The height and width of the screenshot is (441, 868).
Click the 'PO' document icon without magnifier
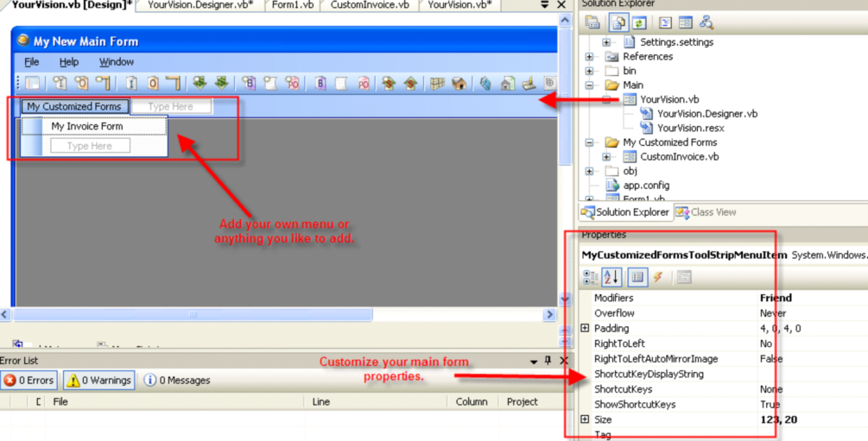364,84
